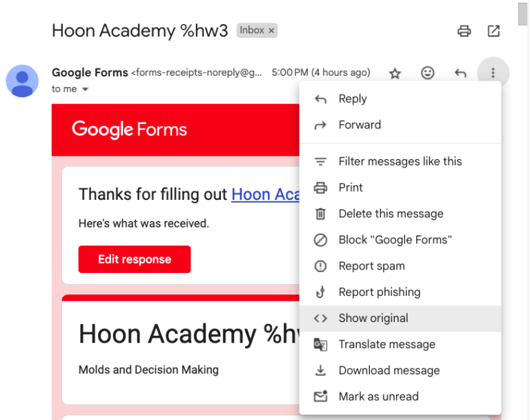Screen dimensions: 530x420
Task: Click the reply arrow icon in header
Action: tap(460, 72)
